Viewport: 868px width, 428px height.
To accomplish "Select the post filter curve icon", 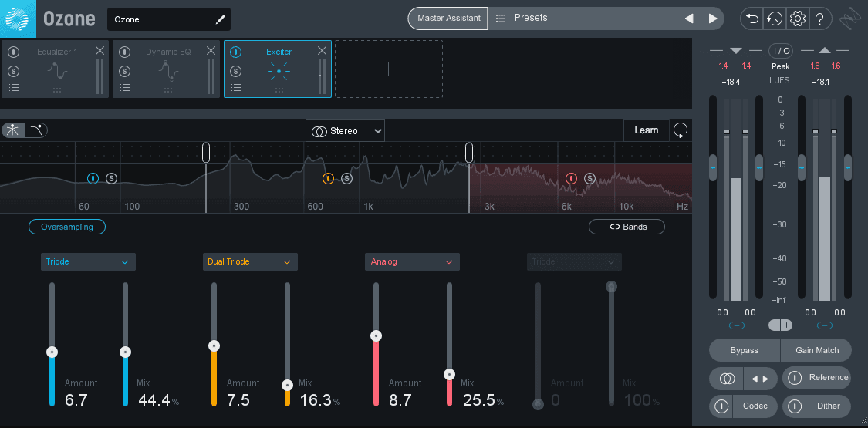I will [x=36, y=130].
